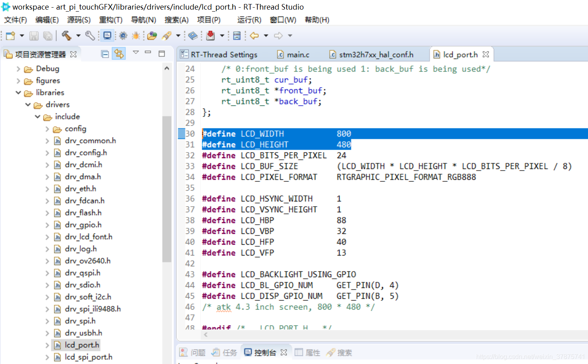Viewport: 588px width, 364px height.
Task: Click the wrench tool icon in toolbar
Action: (90, 36)
